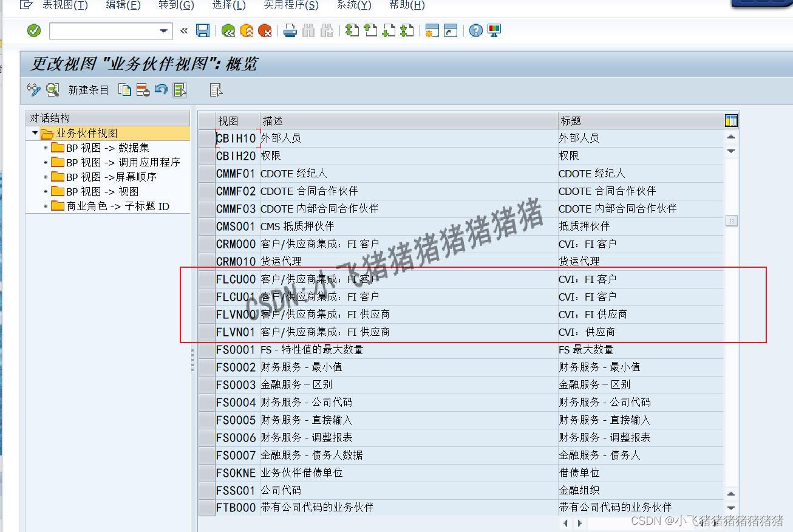Open the 转到(G) menu

[176, 5]
